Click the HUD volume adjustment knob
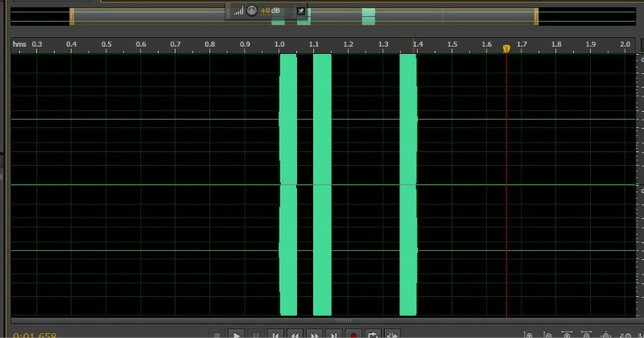Image resolution: width=644 pixels, height=338 pixels. point(252,10)
